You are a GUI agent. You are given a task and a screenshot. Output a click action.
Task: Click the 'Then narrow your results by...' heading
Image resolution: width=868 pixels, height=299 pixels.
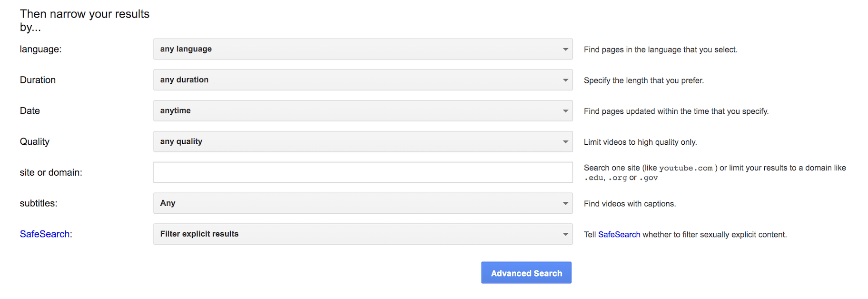(84, 20)
